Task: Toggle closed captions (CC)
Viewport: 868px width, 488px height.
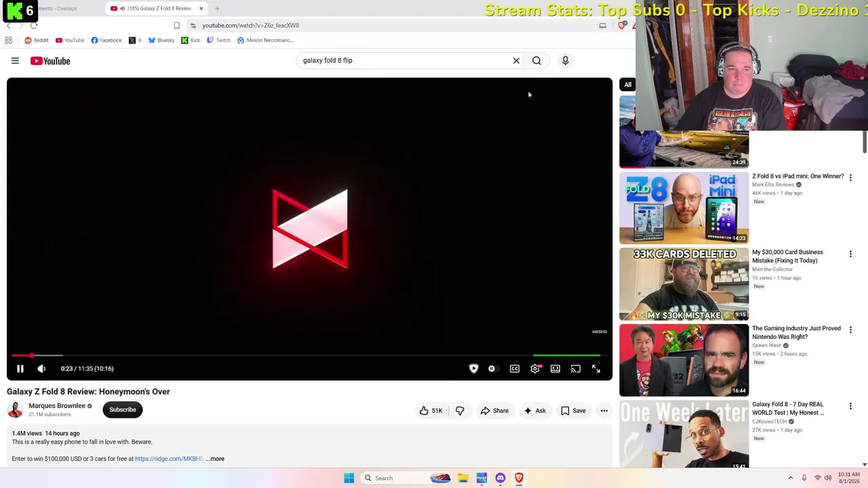Action: pyautogui.click(x=515, y=369)
